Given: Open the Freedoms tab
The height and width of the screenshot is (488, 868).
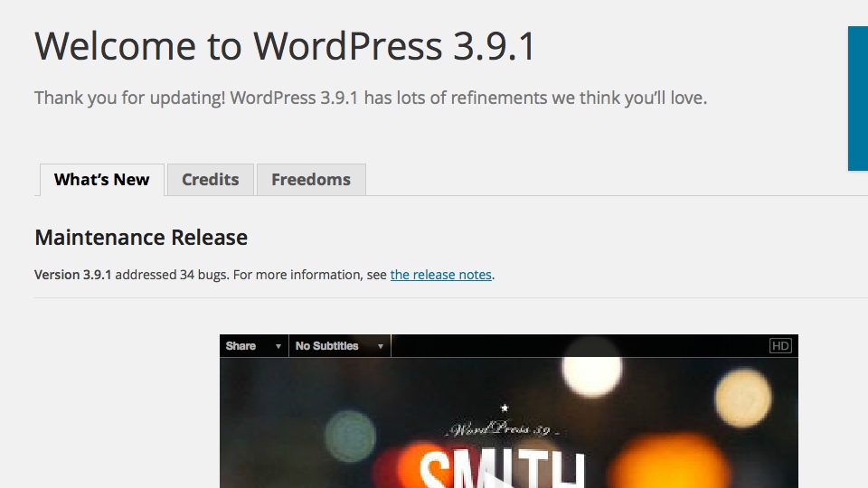Looking at the screenshot, I should coord(311,179).
